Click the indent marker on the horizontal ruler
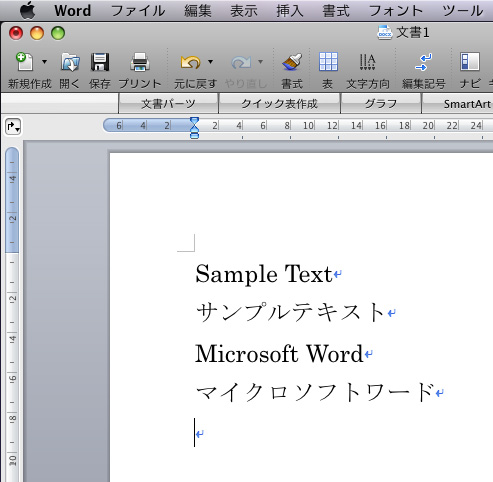Screen dimensions: 493x482 (x=194, y=128)
